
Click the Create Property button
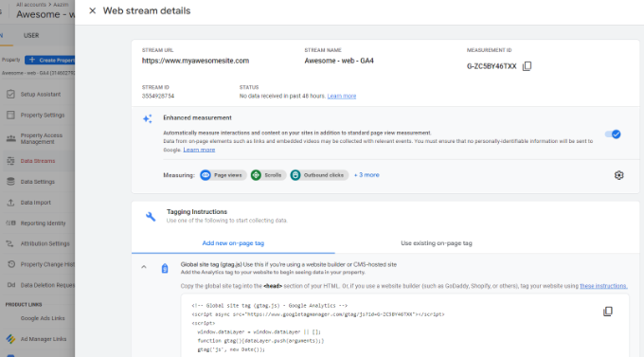click(x=49, y=60)
